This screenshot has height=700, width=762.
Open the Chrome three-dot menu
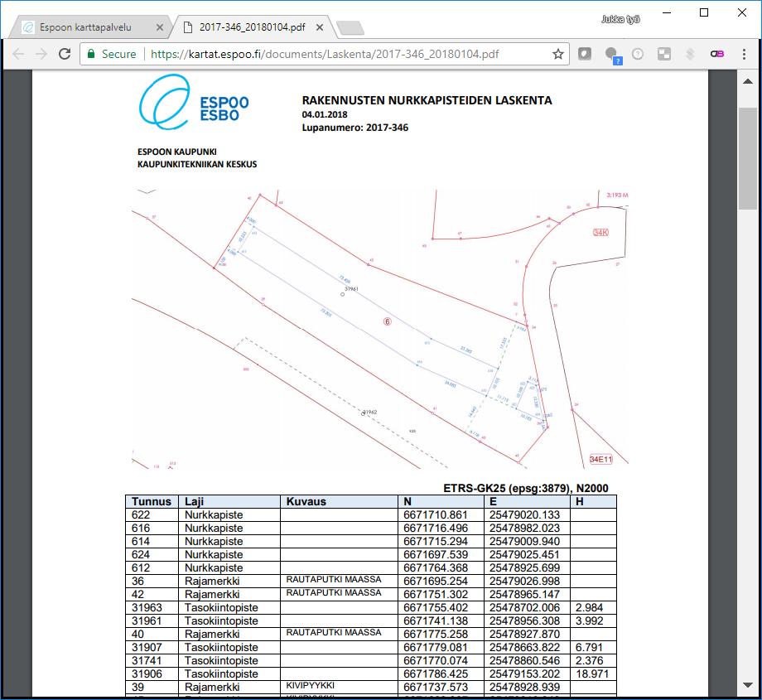point(744,54)
